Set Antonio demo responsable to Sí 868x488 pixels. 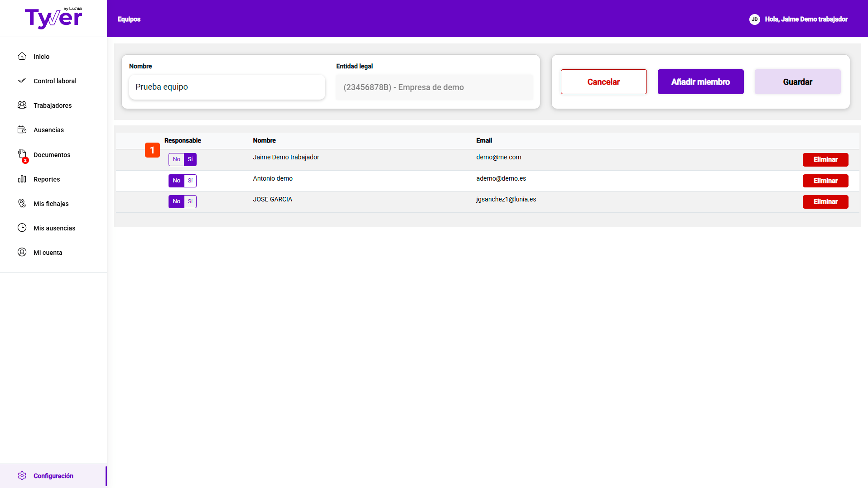click(190, 181)
